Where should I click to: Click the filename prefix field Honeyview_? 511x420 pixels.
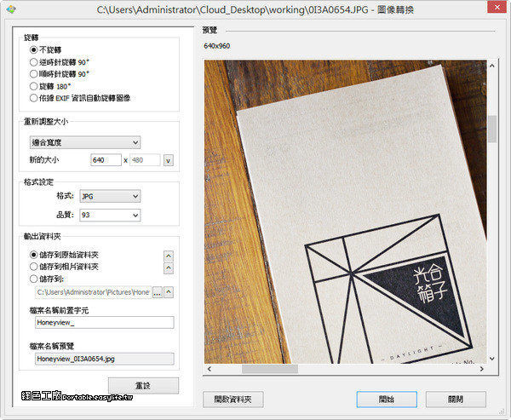coord(105,323)
